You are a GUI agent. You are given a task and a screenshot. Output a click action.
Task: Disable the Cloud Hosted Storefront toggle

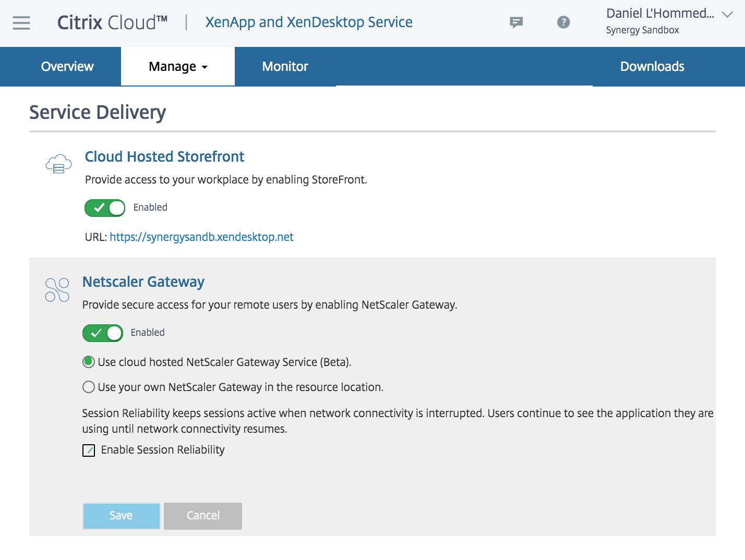coord(105,208)
